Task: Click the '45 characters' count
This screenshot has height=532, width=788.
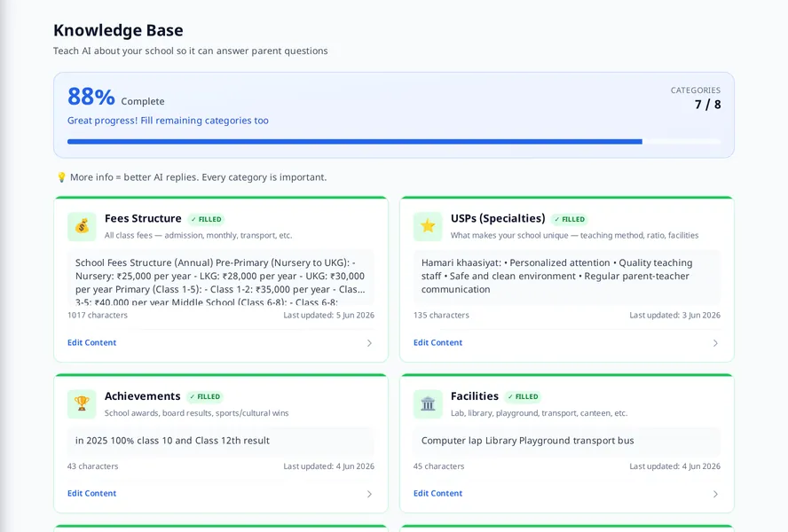Action: click(438, 466)
